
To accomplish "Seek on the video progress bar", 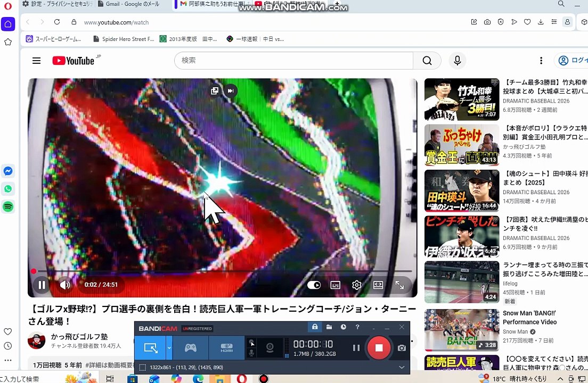I will tap(223, 271).
